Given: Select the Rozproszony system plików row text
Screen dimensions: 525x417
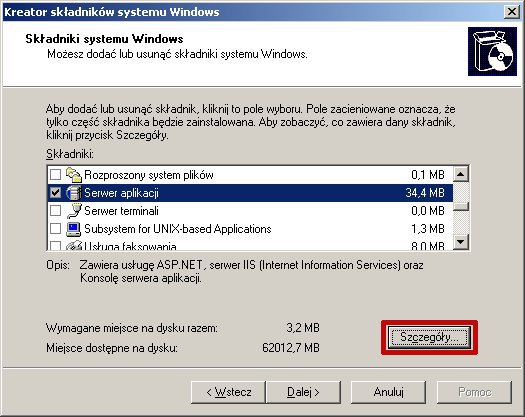Looking at the screenshot, I should coord(149,175).
